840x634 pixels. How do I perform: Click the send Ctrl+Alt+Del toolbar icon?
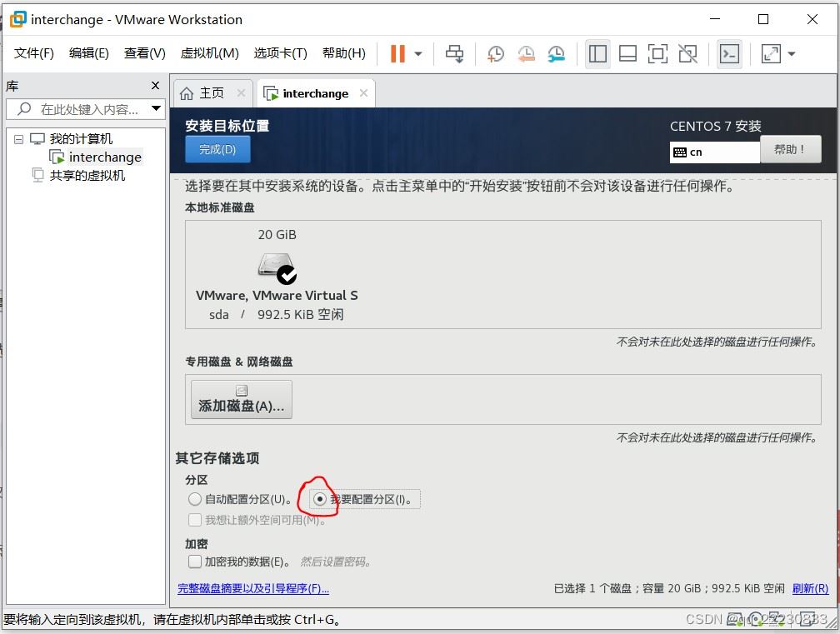(455, 53)
